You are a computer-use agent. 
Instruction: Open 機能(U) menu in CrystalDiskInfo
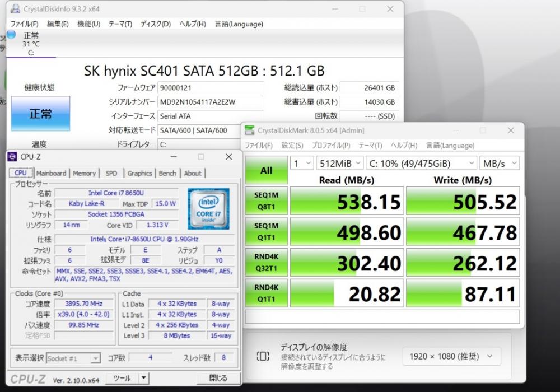88,24
